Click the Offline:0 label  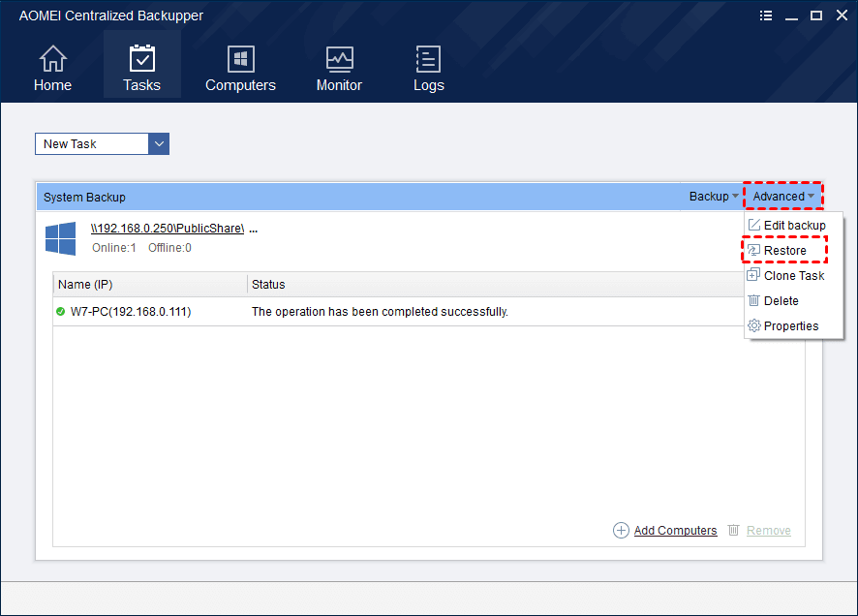tap(169, 248)
